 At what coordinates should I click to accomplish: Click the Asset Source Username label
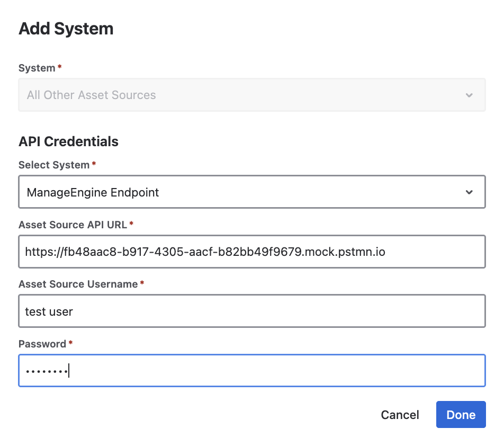click(x=78, y=284)
